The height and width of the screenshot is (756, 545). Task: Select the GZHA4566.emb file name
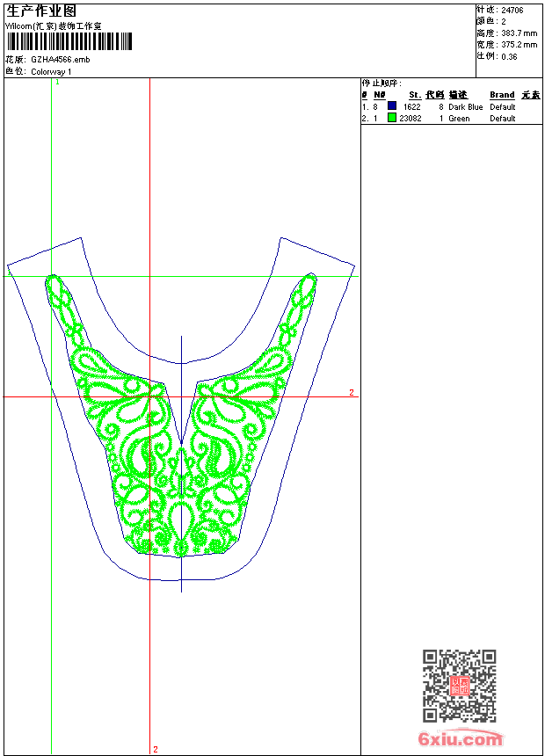(60, 60)
